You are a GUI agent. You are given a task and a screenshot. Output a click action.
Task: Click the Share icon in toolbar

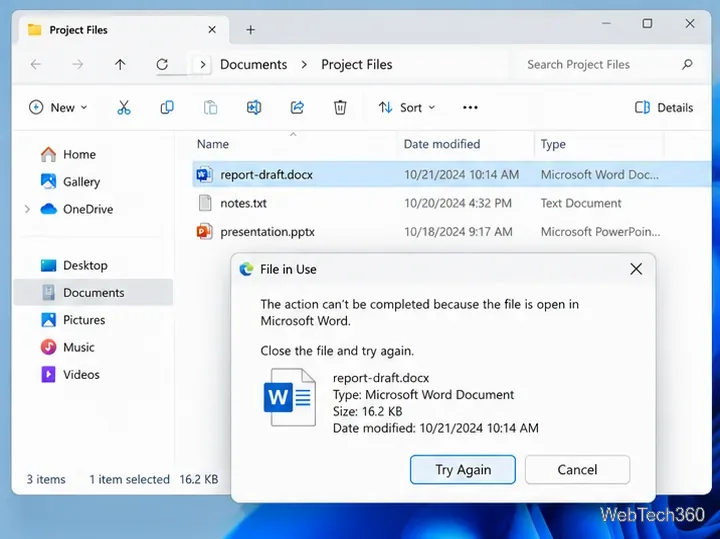coord(297,107)
